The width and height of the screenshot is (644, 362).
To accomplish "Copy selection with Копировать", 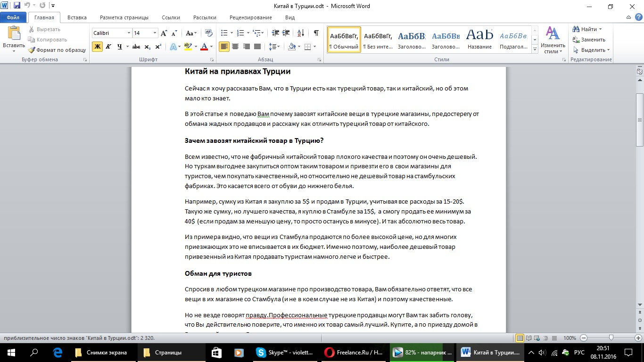I will [x=47, y=40].
